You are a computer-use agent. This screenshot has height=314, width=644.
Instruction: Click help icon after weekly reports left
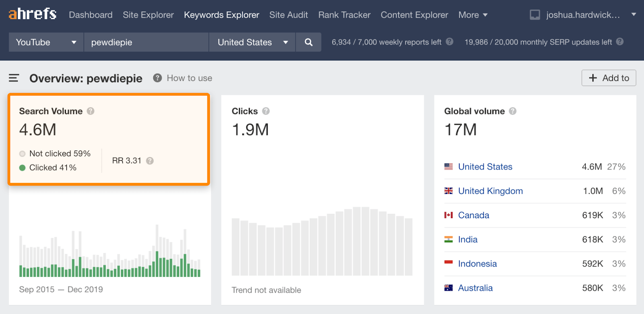(450, 42)
